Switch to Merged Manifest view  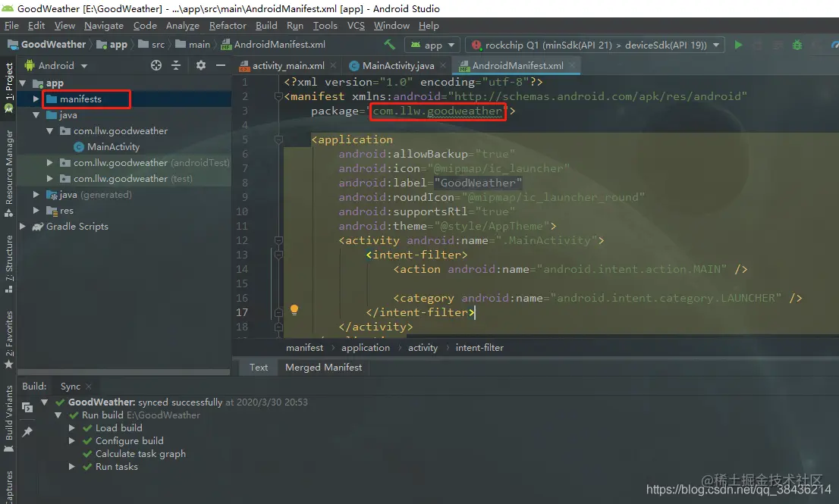click(x=323, y=367)
